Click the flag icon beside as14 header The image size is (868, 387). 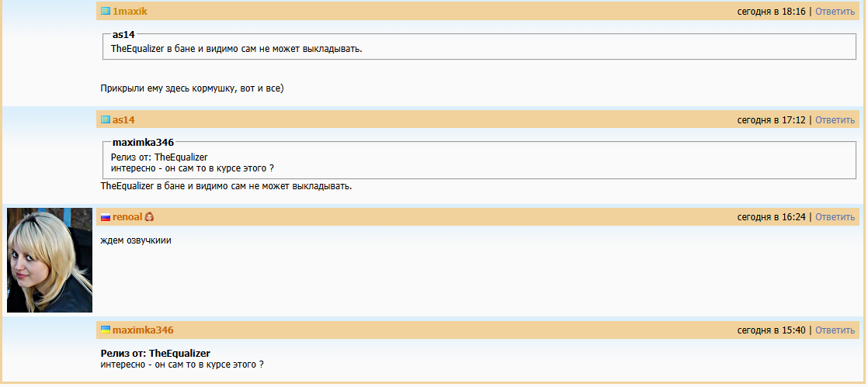[x=106, y=120]
